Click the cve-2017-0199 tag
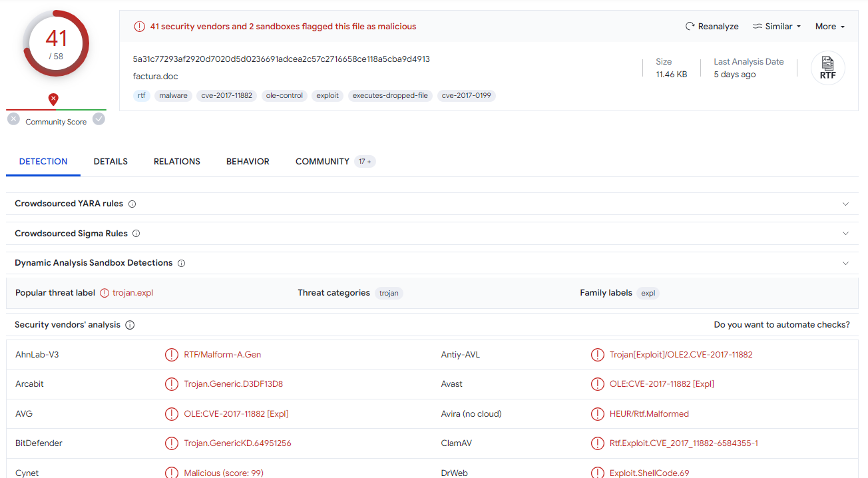 [x=467, y=96]
